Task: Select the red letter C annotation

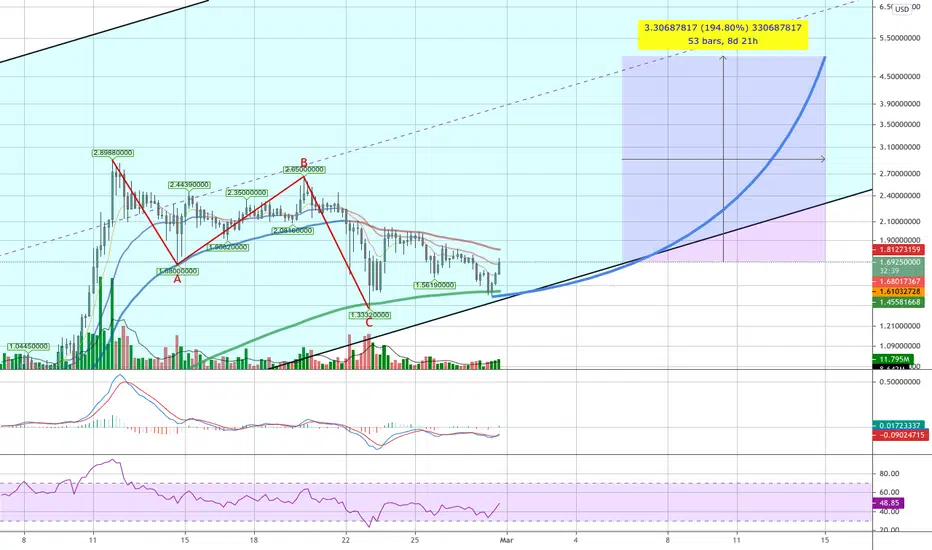Action: [x=369, y=323]
